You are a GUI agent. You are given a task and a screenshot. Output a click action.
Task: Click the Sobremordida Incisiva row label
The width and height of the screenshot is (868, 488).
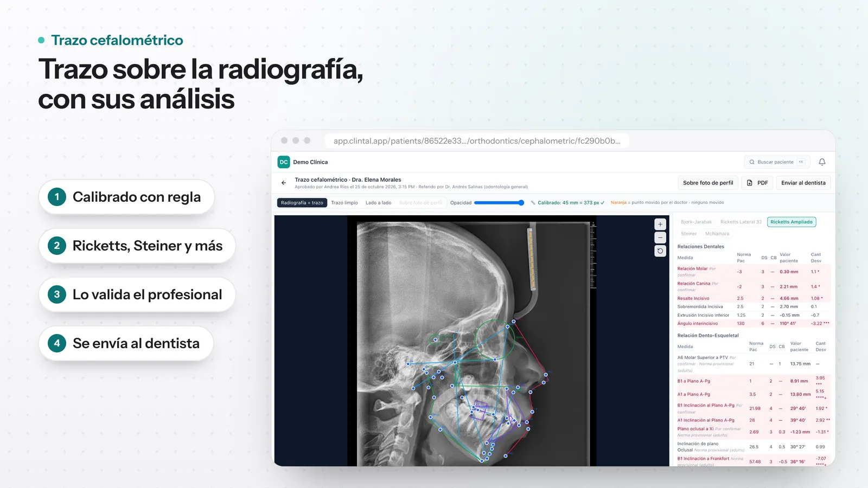click(x=700, y=307)
